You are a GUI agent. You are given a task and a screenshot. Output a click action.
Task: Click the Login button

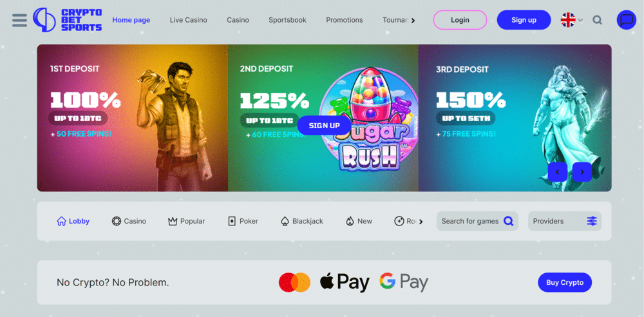pyautogui.click(x=460, y=20)
